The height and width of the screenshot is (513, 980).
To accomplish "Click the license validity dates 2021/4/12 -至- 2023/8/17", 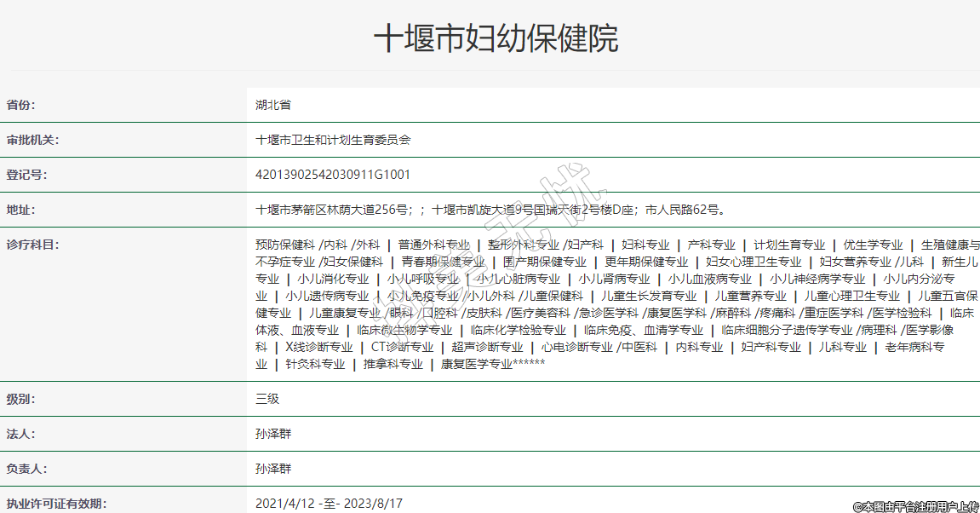I will click(x=329, y=504).
